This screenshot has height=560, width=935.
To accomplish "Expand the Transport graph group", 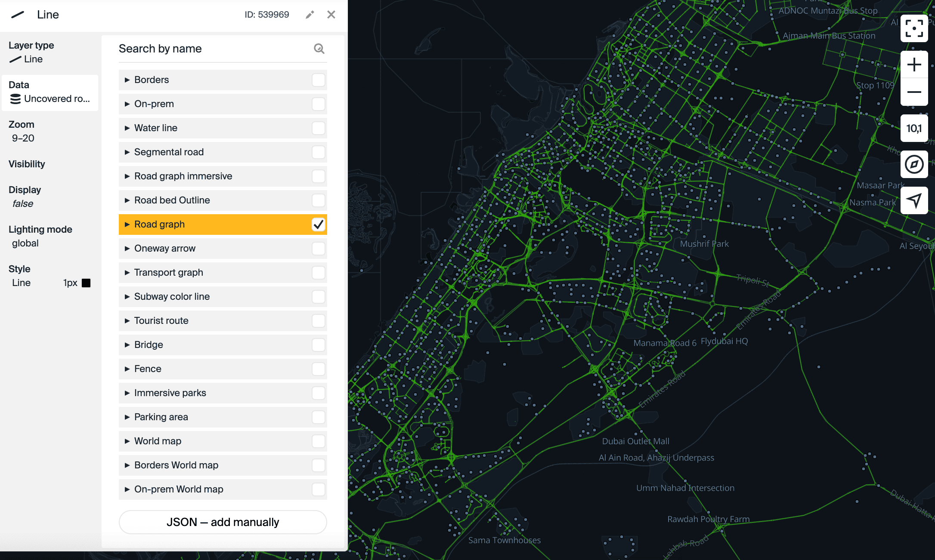I will click(127, 273).
